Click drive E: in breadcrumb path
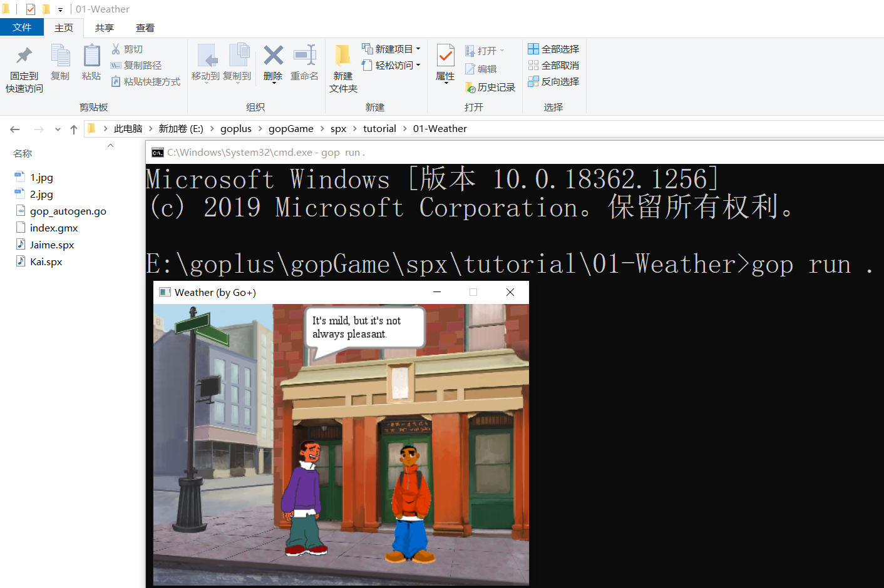 [181, 128]
